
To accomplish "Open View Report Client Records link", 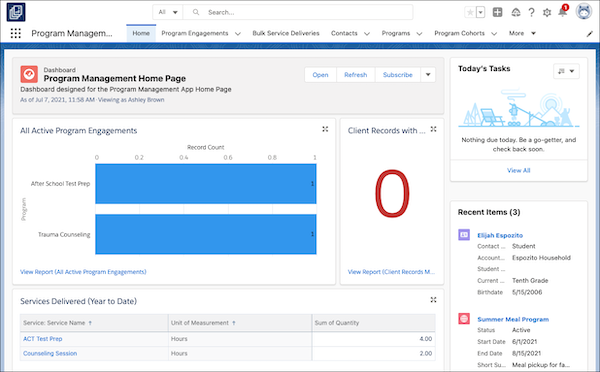I will [391, 272].
